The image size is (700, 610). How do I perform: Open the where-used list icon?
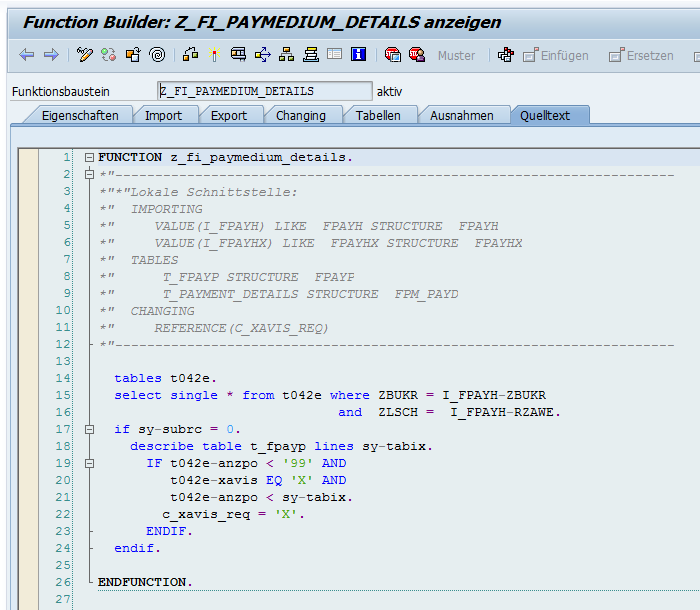pos(263,55)
